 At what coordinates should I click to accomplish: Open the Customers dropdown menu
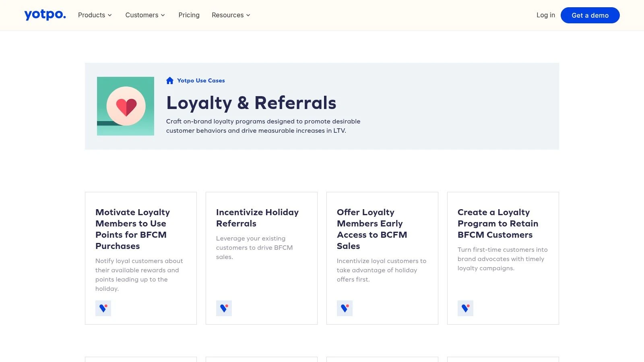144,15
